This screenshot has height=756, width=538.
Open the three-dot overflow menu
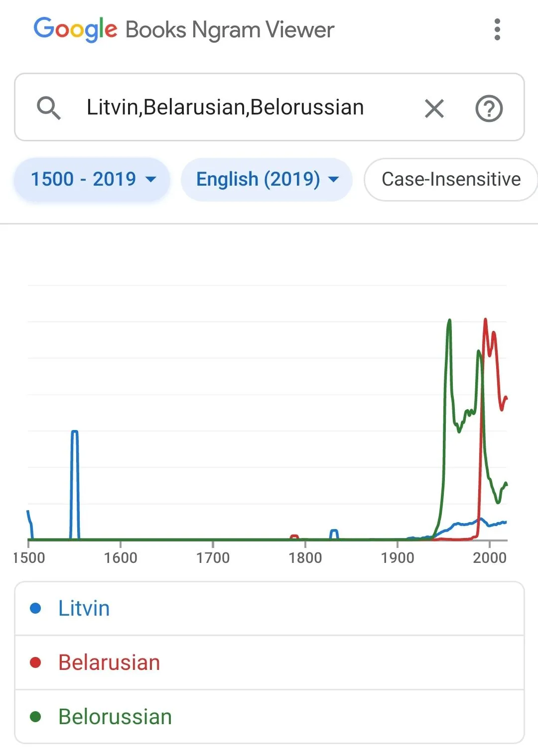coord(497,30)
